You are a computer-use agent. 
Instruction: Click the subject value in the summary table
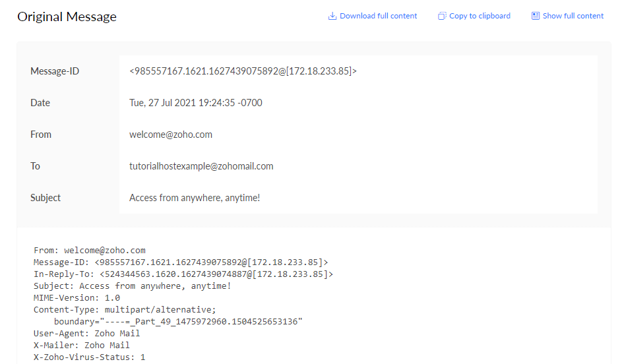[x=195, y=198]
